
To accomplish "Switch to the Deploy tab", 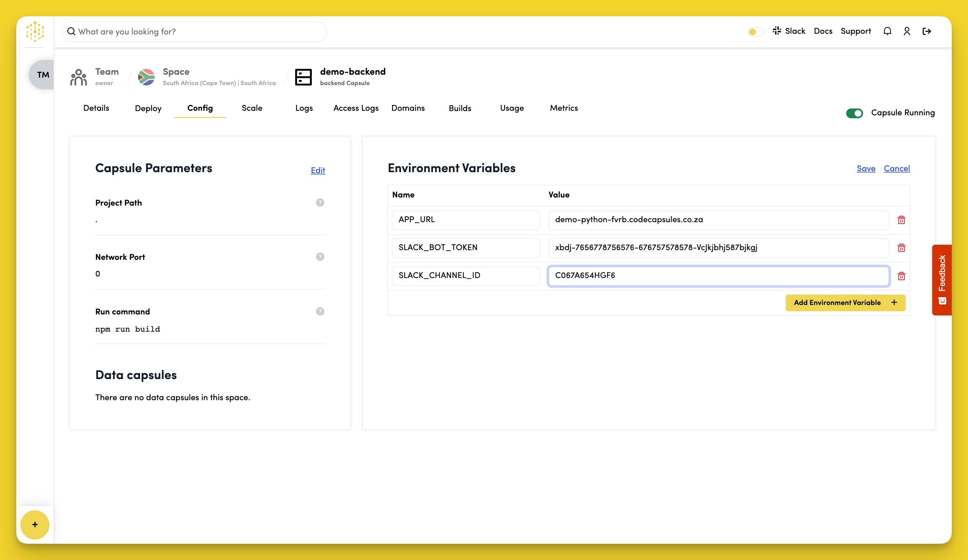I will pos(148,108).
